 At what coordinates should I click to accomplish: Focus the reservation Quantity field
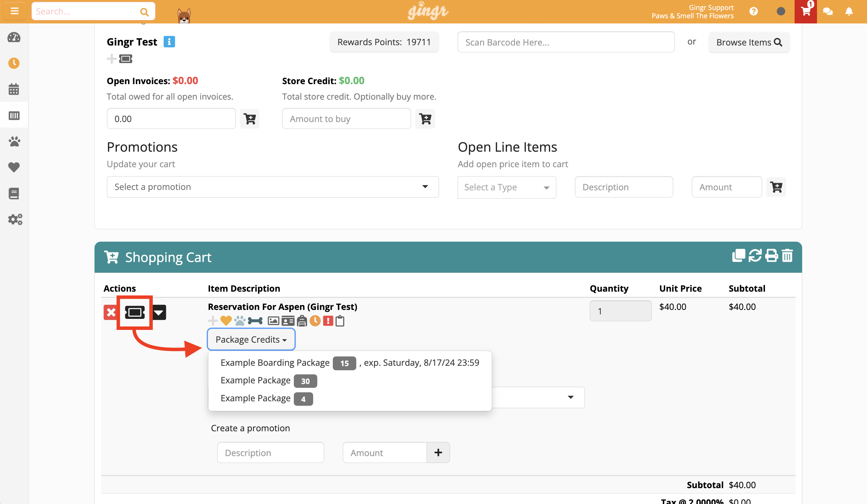pos(620,311)
